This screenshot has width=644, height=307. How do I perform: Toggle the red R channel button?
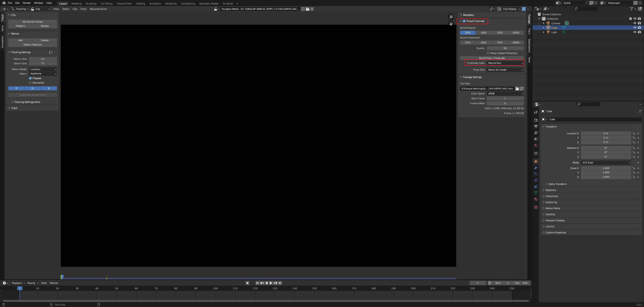click(x=16, y=89)
